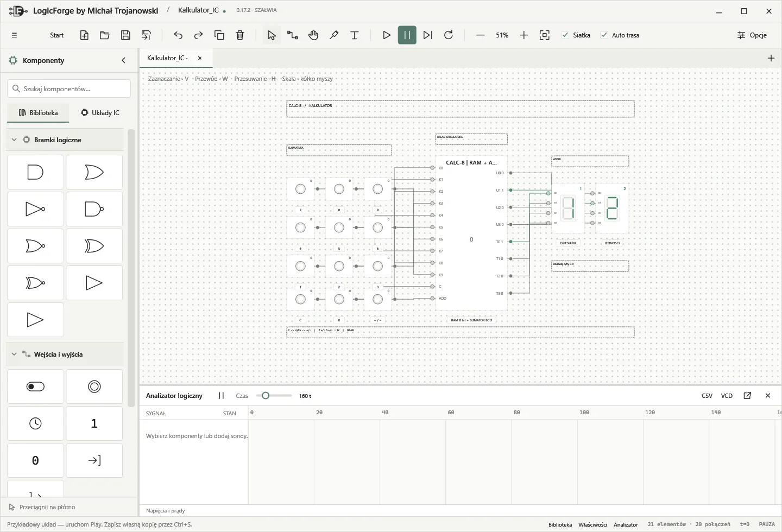
Task: Undo the last action
Action: point(178,35)
